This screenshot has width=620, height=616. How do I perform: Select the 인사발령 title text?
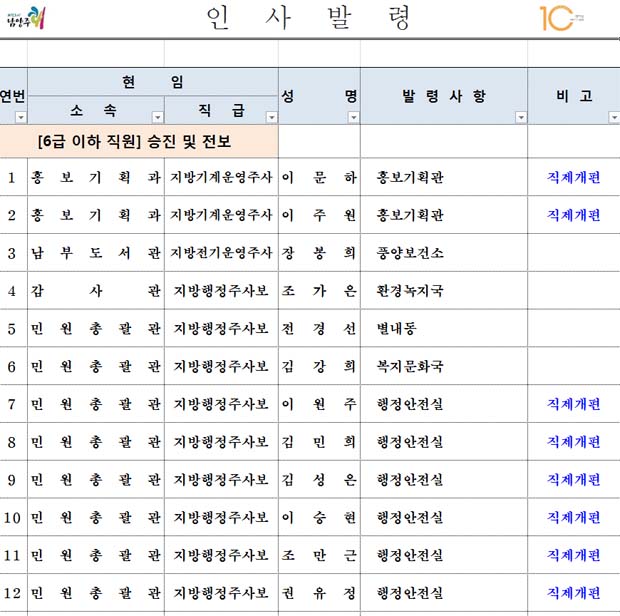[308, 18]
